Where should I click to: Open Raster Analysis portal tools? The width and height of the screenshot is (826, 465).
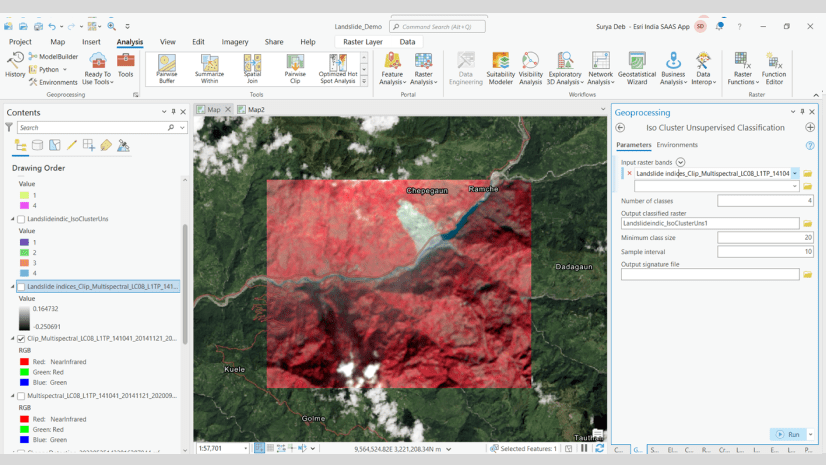pos(424,68)
